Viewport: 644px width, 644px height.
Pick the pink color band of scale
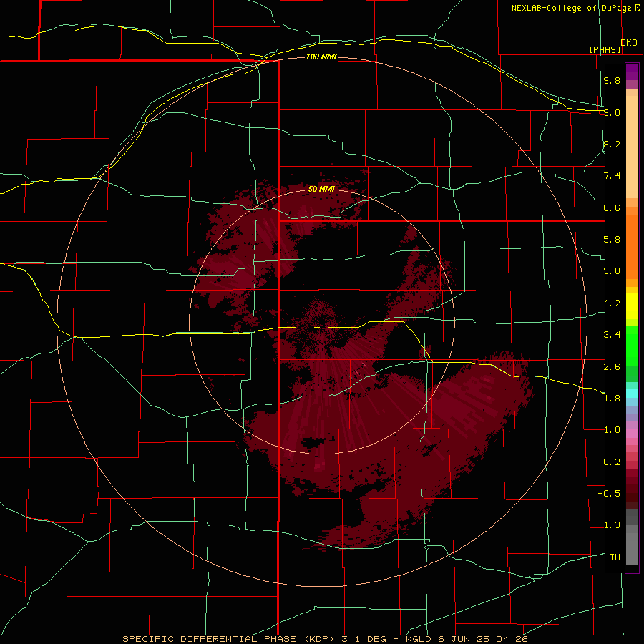[632, 434]
